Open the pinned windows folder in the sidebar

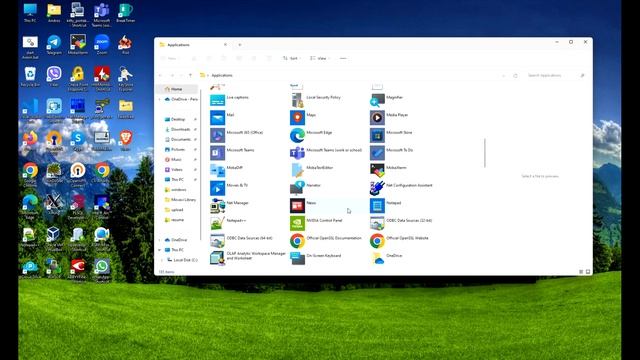tap(178, 190)
